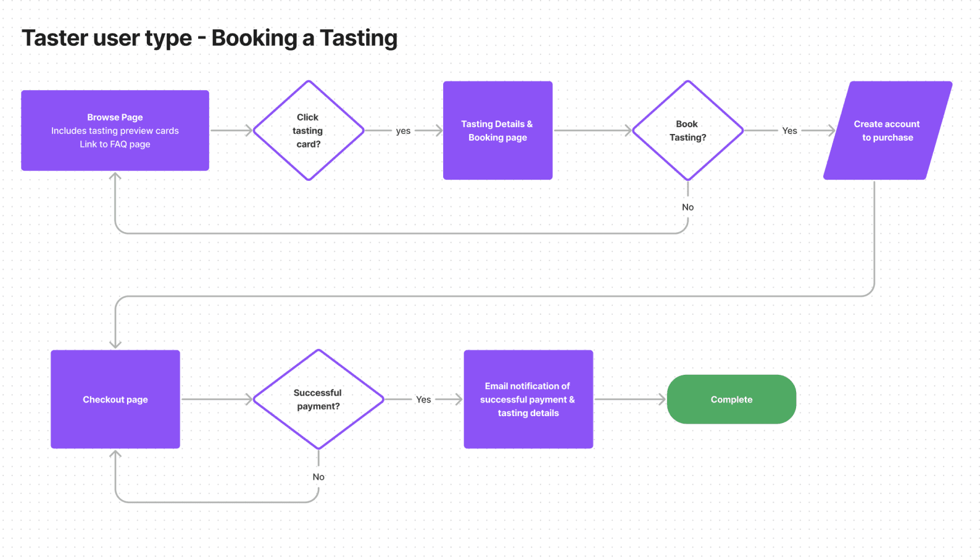Select the green Complete terminator
The height and width of the screenshot is (560, 980).
pyautogui.click(x=731, y=399)
